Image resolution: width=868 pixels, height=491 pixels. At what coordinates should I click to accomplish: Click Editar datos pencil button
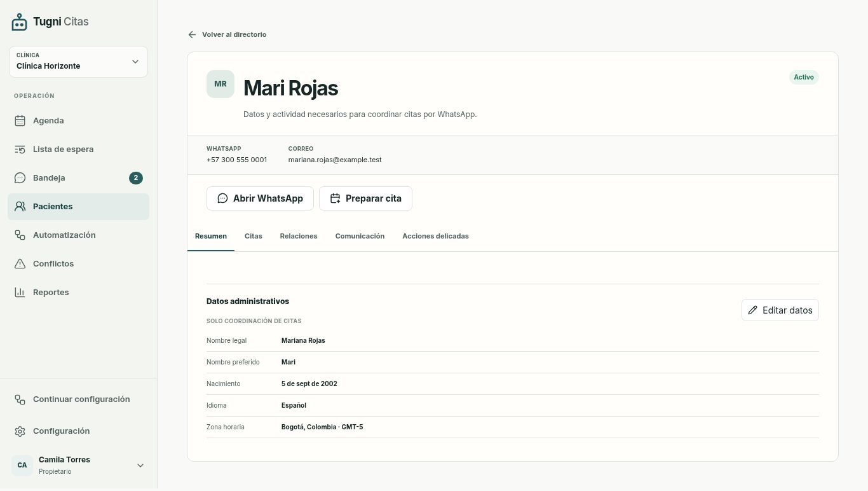(x=780, y=310)
